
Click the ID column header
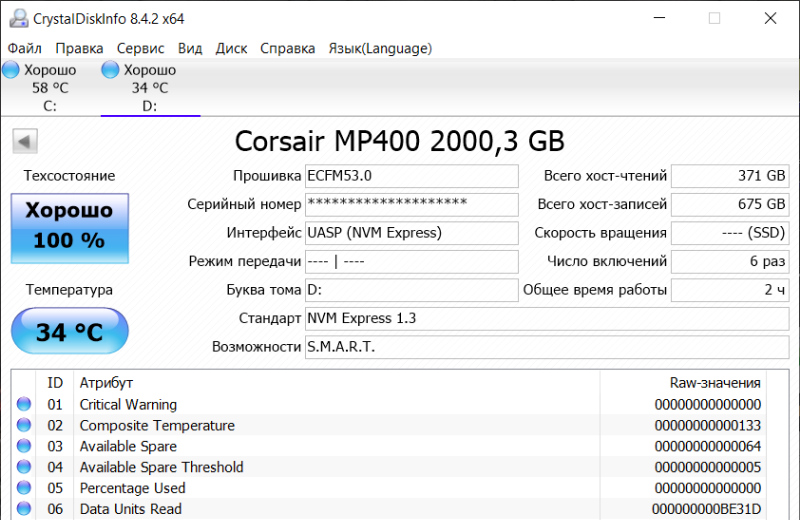(55, 383)
